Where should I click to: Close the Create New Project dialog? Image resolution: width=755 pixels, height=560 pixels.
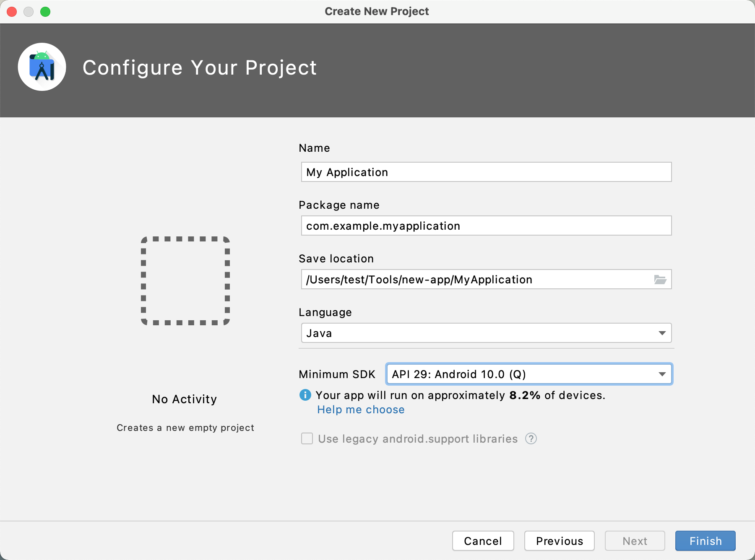click(12, 12)
